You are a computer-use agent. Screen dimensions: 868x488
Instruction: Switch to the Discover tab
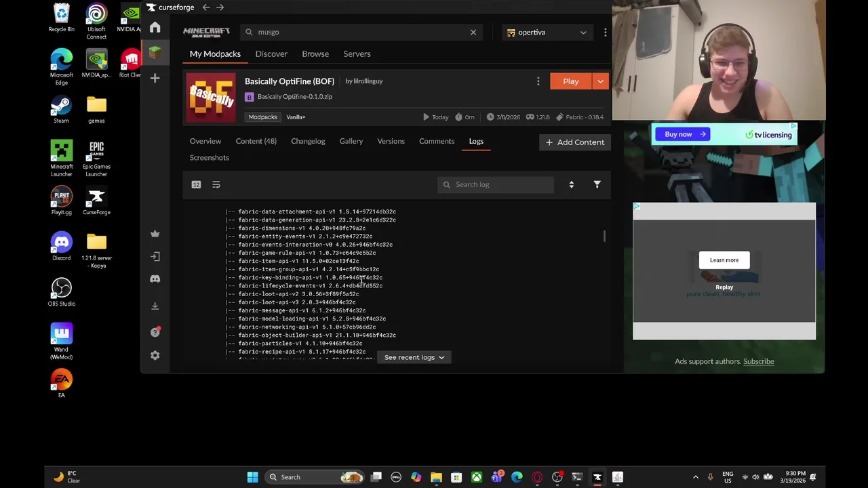click(x=271, y=54)
